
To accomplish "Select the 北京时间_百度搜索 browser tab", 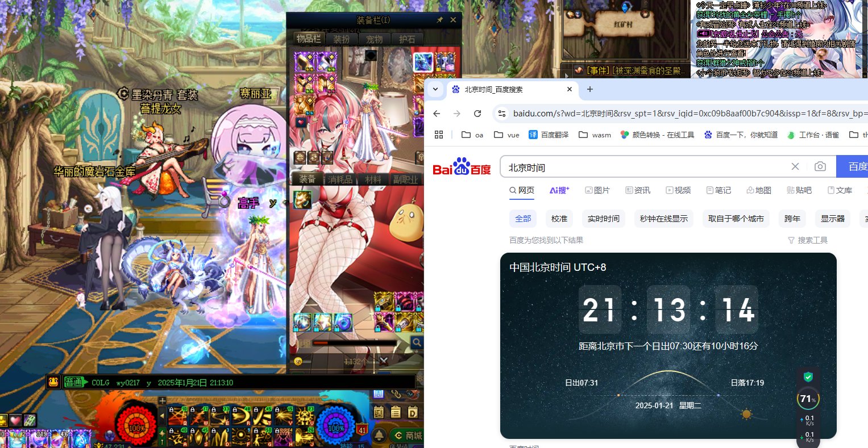I will click(x=512, y=89).
